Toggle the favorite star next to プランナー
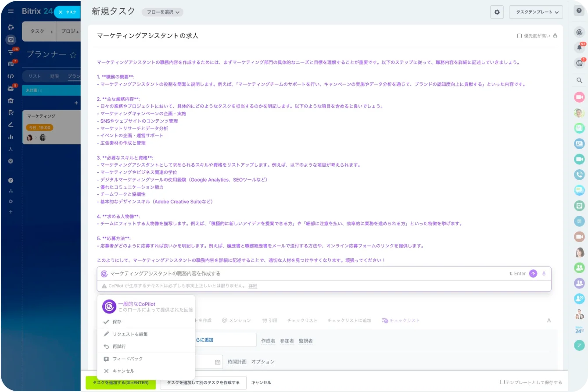 coord(73,55)
